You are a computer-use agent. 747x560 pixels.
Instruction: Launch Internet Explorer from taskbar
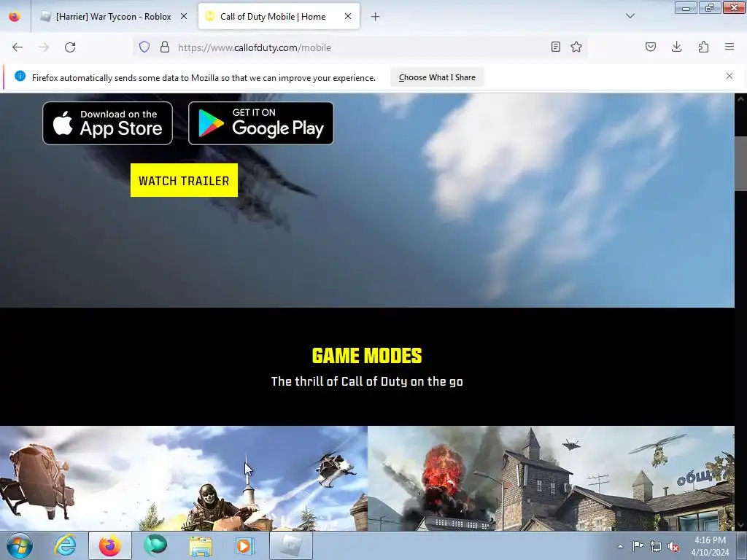tap(65, 545)
